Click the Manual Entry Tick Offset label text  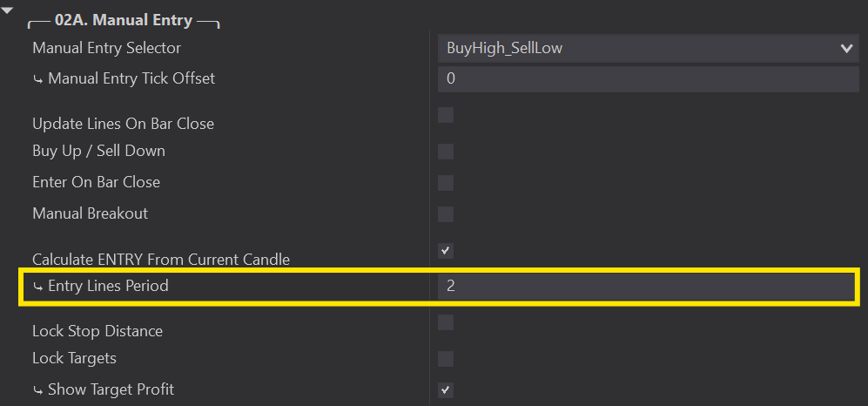(131, 78)
